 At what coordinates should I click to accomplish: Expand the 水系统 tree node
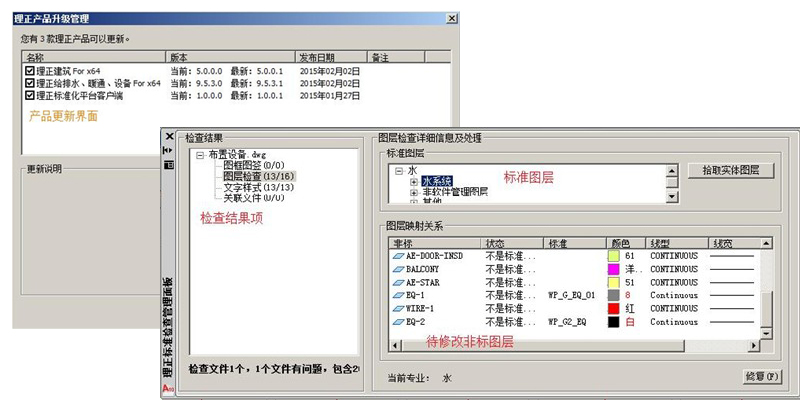coord(413,181)
